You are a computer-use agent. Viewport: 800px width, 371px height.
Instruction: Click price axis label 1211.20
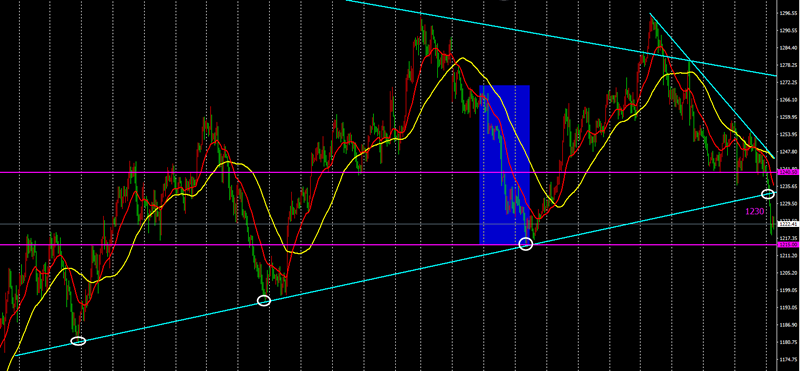[788, 255]
